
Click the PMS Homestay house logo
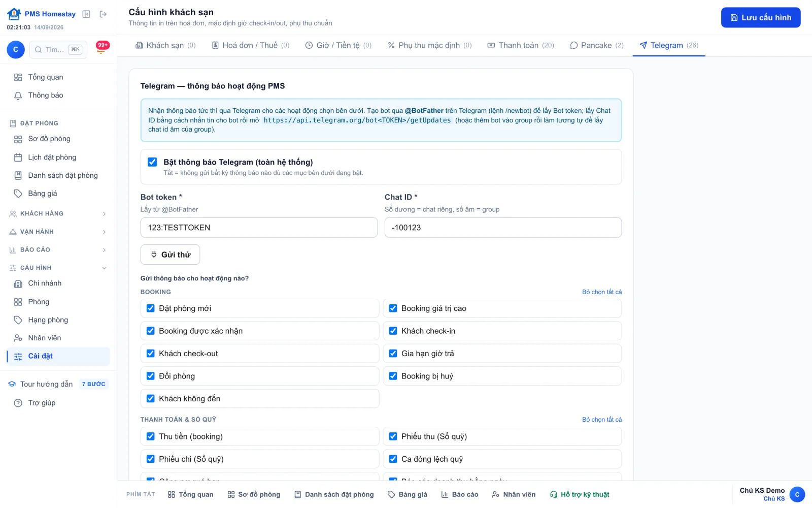point(14,14)
